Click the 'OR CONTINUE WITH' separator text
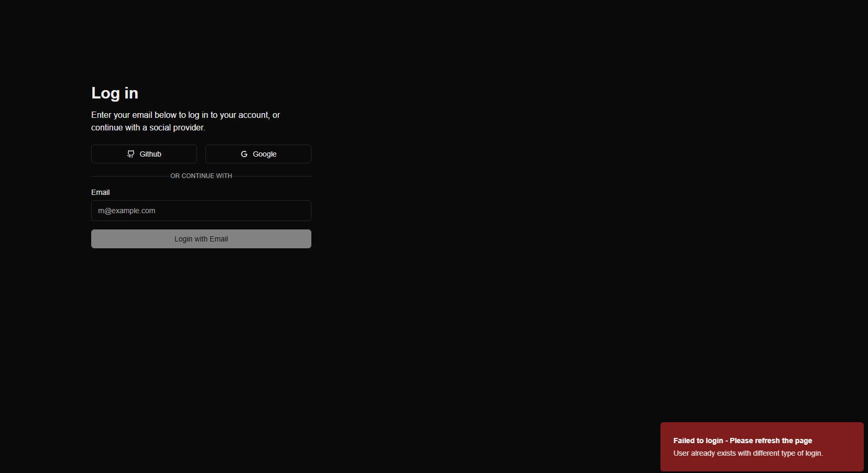This screenshot has width=868, height=473. [201, 176]
